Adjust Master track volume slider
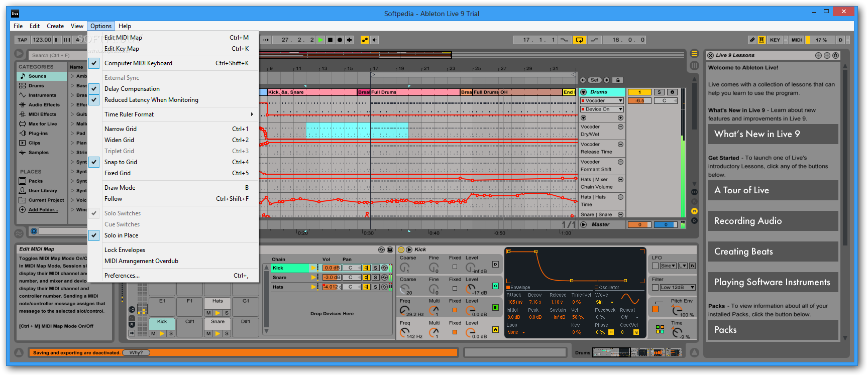Viewport: 868px width, 376px height. pyautogui.click(x=639, y=224)
